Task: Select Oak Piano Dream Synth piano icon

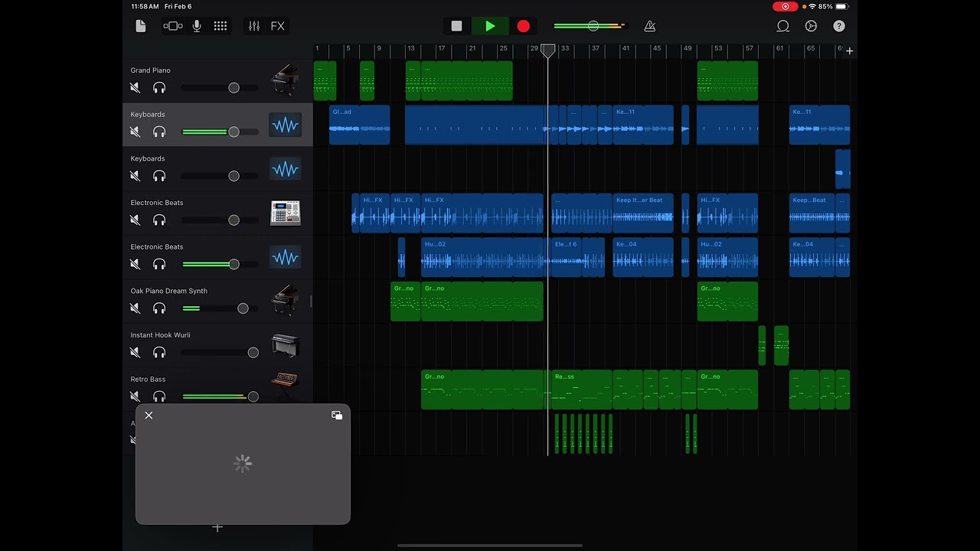Action: tap(285, 301)
